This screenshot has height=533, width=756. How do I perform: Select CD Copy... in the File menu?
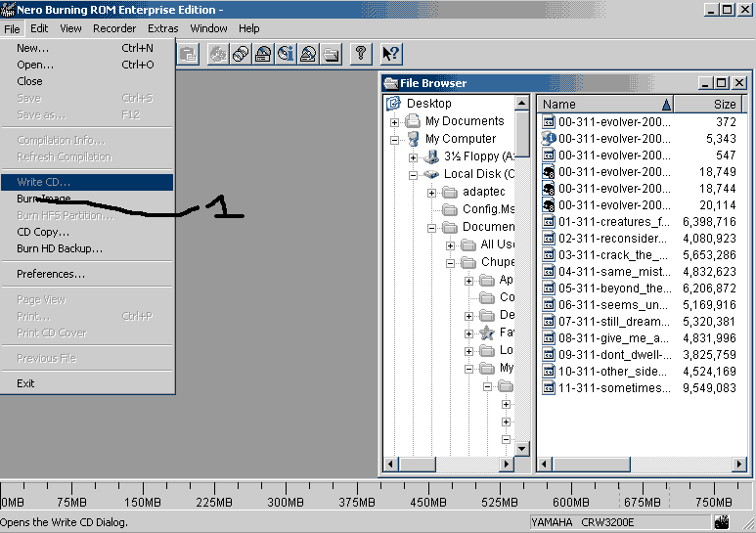coord(87,232)
